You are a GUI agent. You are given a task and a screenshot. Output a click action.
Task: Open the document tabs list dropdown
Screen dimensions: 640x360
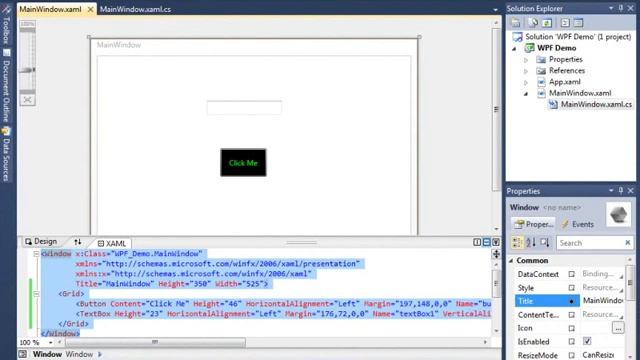coord(495,9)
